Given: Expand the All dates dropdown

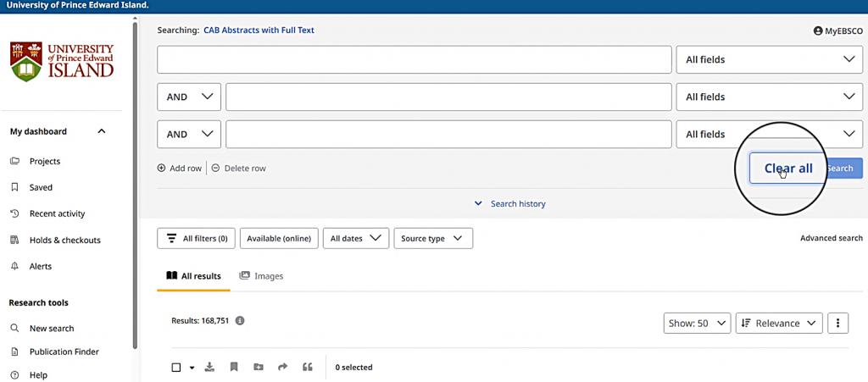Looking at the screenshot, I should (355, 239).
